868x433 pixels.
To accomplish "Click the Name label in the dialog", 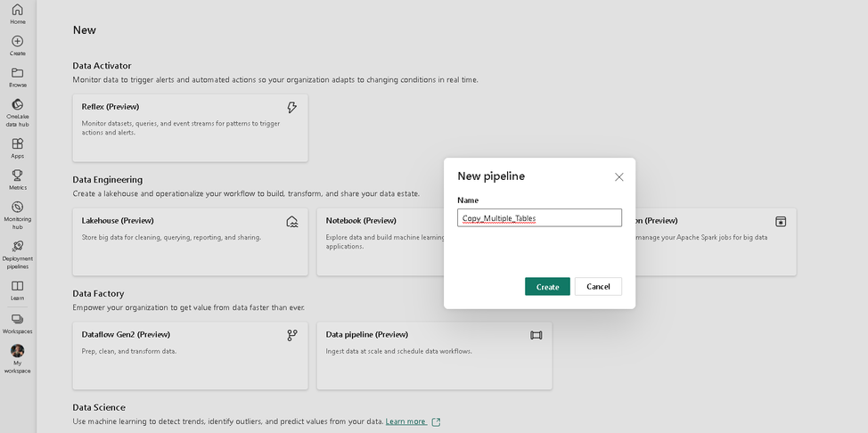I will [x=468, y=200].
